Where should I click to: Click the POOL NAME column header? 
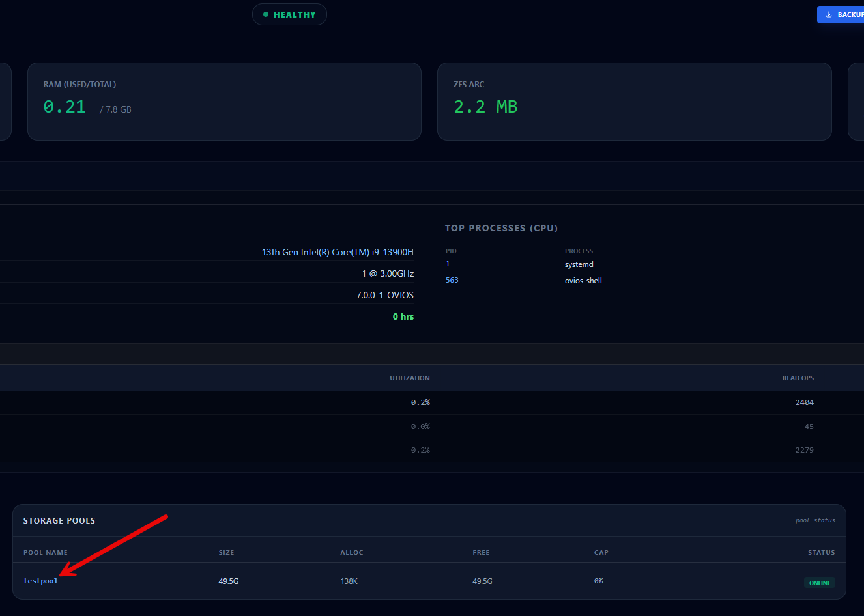tap(46, 552)
